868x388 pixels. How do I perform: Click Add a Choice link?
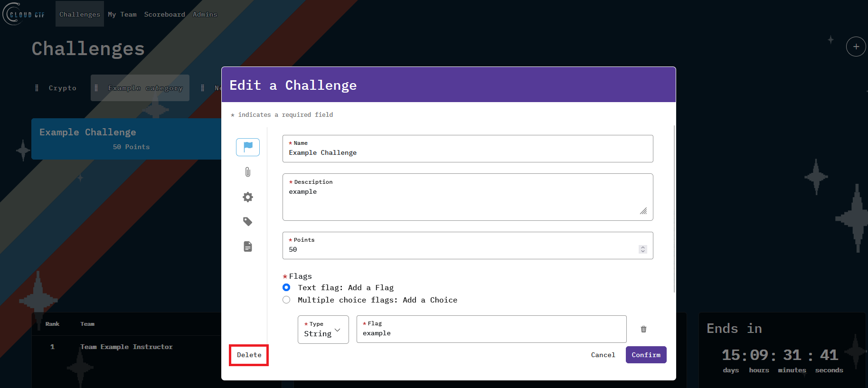pyautogui.click(x=430, y=300)
